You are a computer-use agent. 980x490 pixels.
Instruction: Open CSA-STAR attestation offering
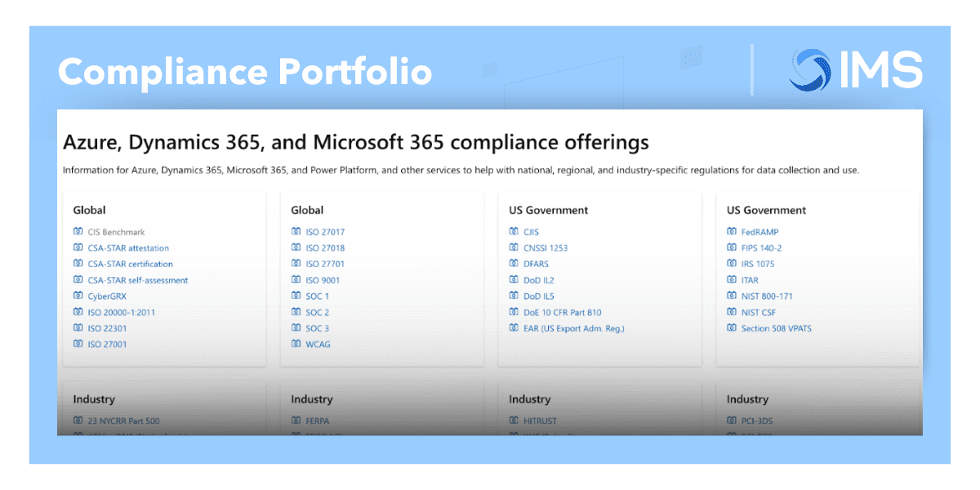(x=128, y=248)
